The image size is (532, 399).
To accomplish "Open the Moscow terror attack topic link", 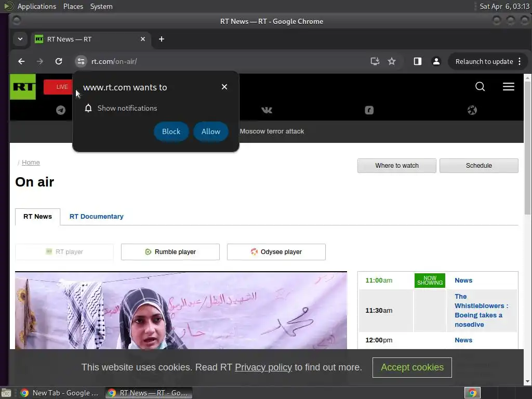I will [x=272, y=131].
